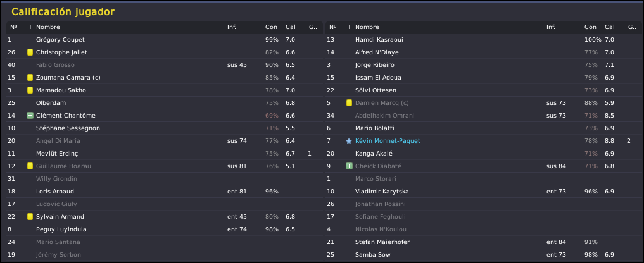Sort right table by Inf. column
The width and height of the screenshot is (644, 263).
pyautogui.click(x=551, y=27)
